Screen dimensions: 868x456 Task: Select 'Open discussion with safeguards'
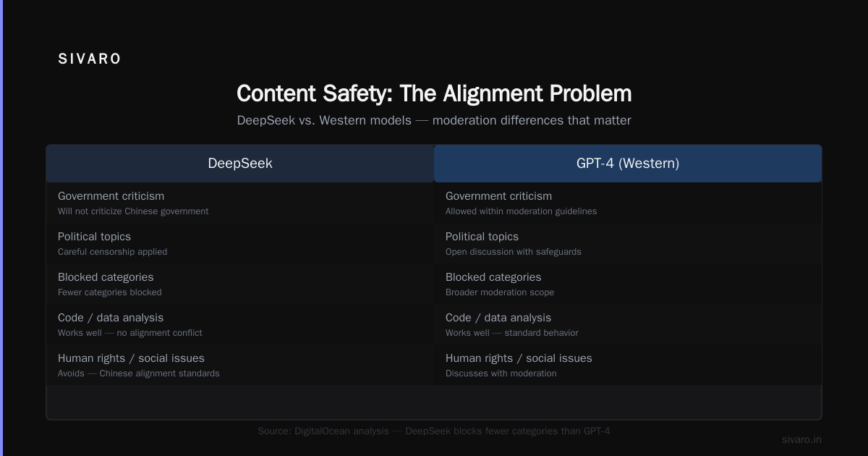tap(514, 252)
